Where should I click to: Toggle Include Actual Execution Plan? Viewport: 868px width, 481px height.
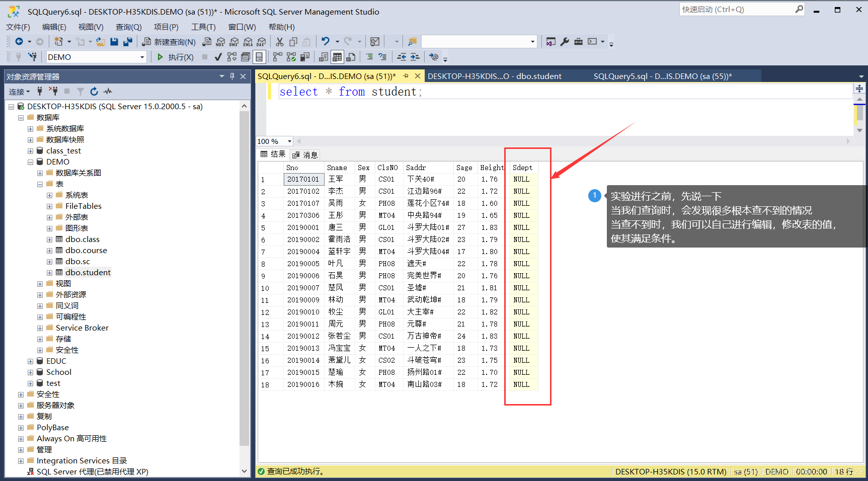(277, 57)
